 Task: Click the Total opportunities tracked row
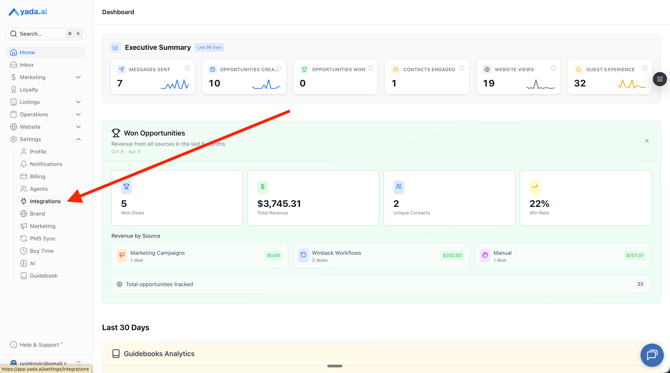(381, 284)
